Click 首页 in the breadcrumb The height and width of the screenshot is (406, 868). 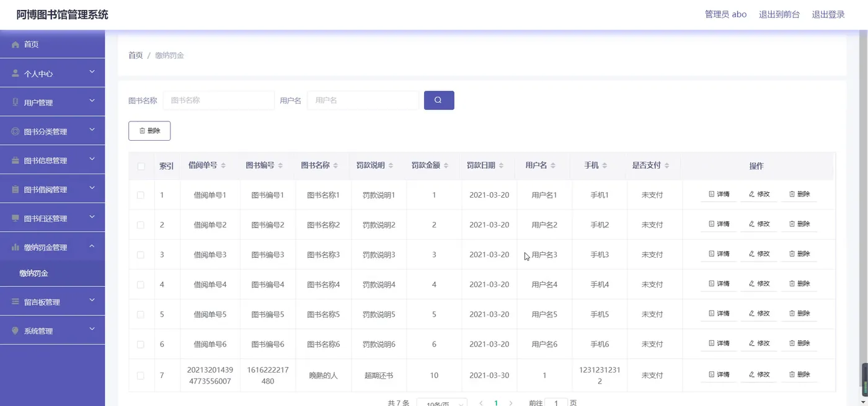[x=135, y=55]
